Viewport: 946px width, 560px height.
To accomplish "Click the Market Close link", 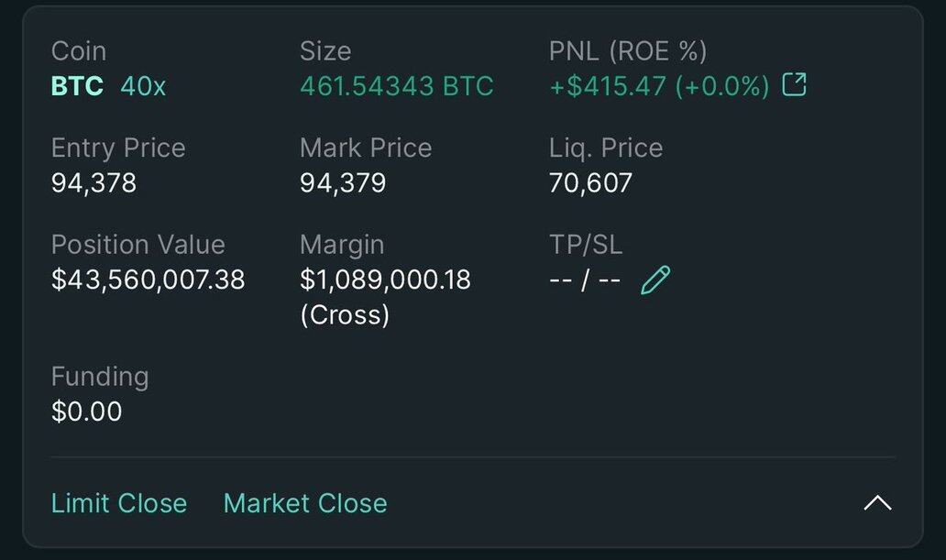I will [x=305, y=503].
